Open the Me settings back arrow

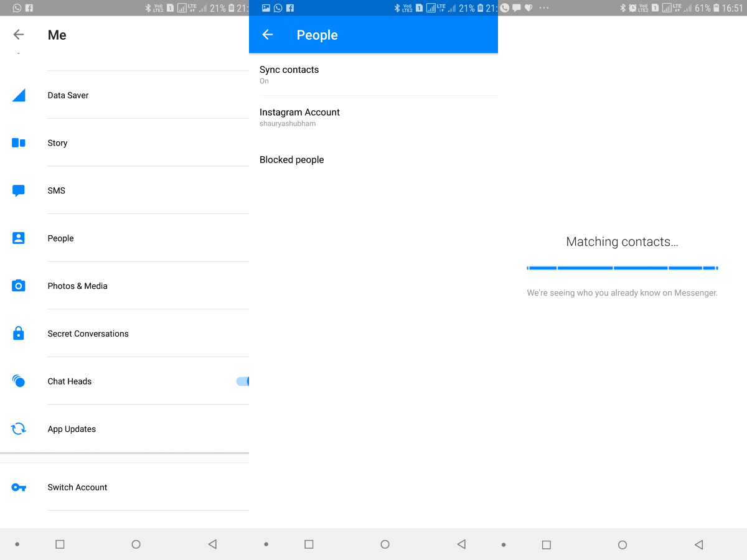(x=18, y=35)
